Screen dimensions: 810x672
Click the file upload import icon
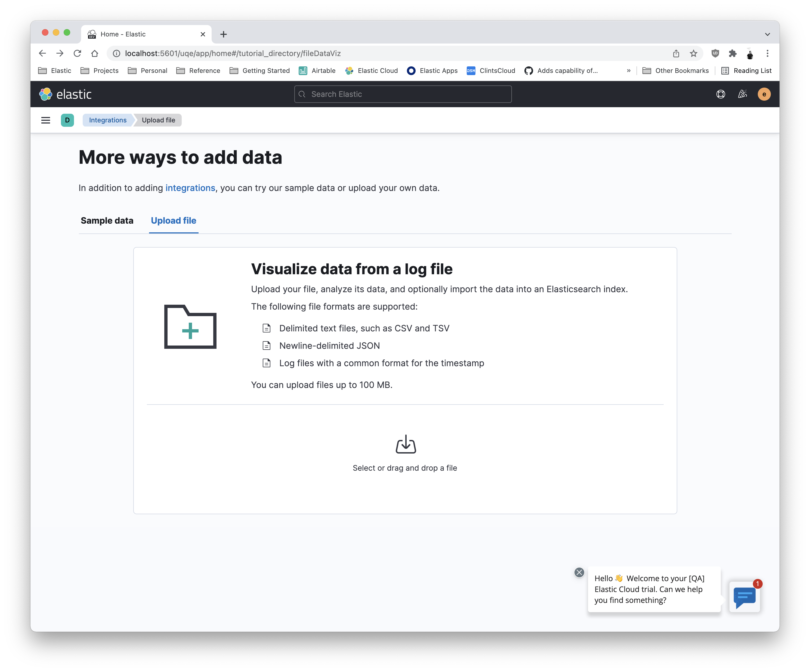click(405, 444)
